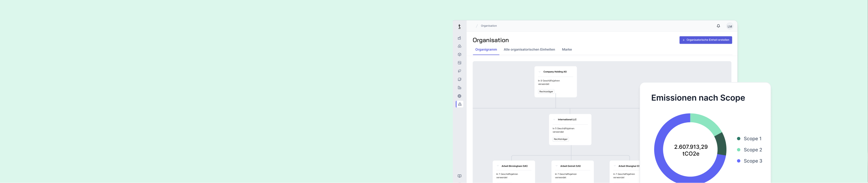The width and height of the screenshot is (868, 183).
Task: Click the 2.607.913,29 tCO2e total
Action: click(691, 150)
